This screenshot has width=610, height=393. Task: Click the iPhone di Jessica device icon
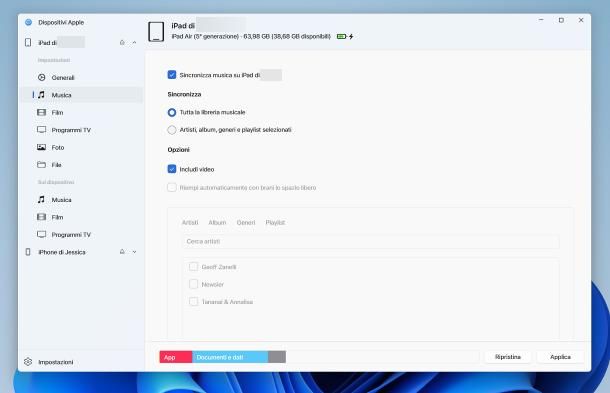[x=28, y=252]
